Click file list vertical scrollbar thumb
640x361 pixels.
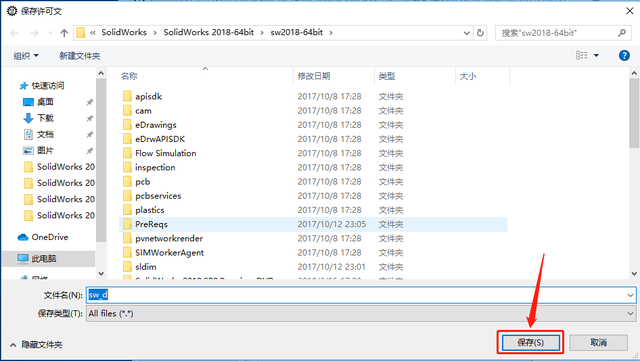(x=634, y=113)
